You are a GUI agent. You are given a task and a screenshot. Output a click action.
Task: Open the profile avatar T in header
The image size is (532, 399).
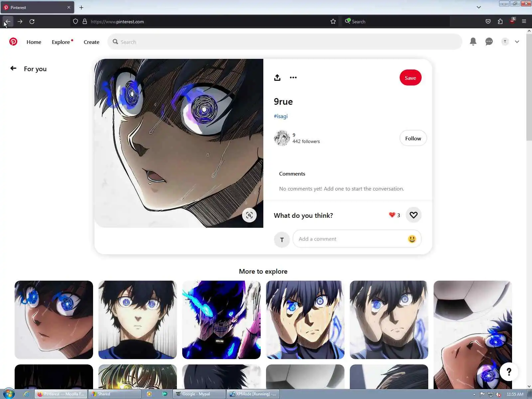505,42
